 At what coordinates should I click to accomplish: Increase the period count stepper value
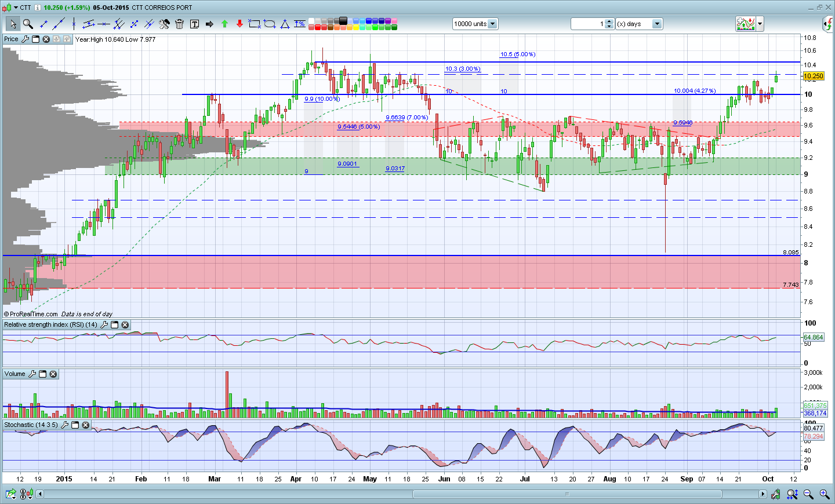pos(609,21)
